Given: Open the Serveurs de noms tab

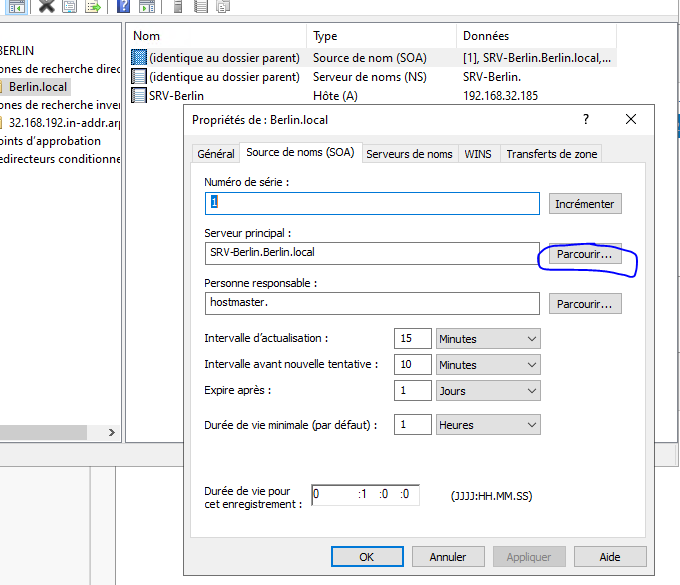Looking at the screenshot, I should pyautogui.click(x=409, y=154).
